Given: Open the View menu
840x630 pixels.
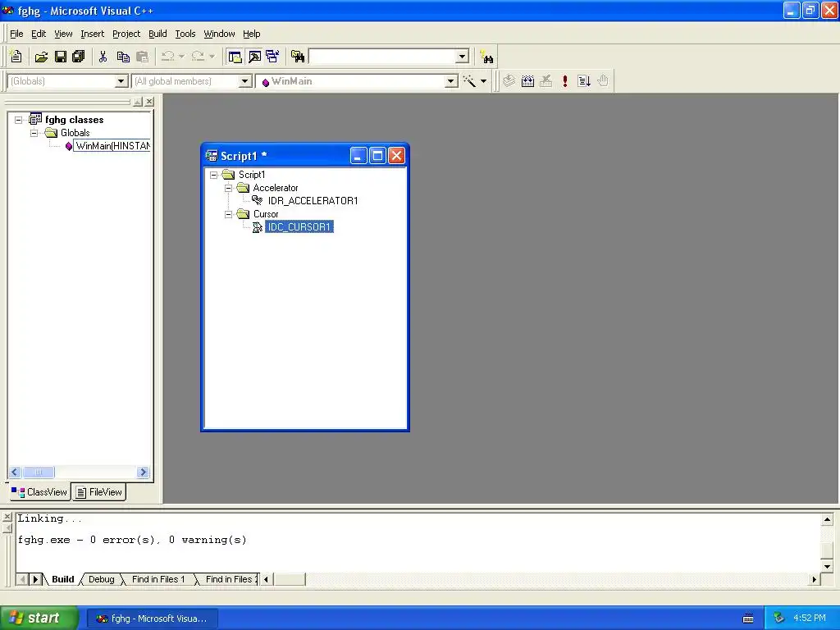Looking at the screenshot, I should pos(63,34).
